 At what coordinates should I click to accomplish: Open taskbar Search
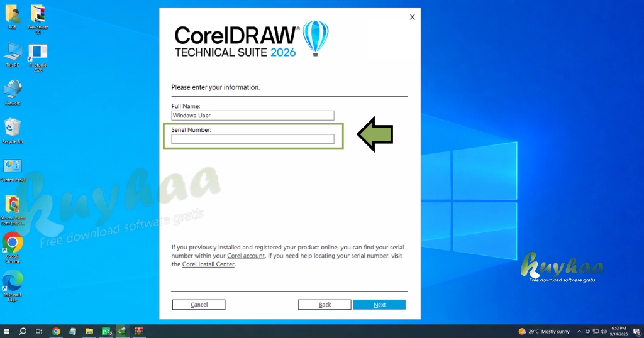pyautogui.click(x=23, y=331)
